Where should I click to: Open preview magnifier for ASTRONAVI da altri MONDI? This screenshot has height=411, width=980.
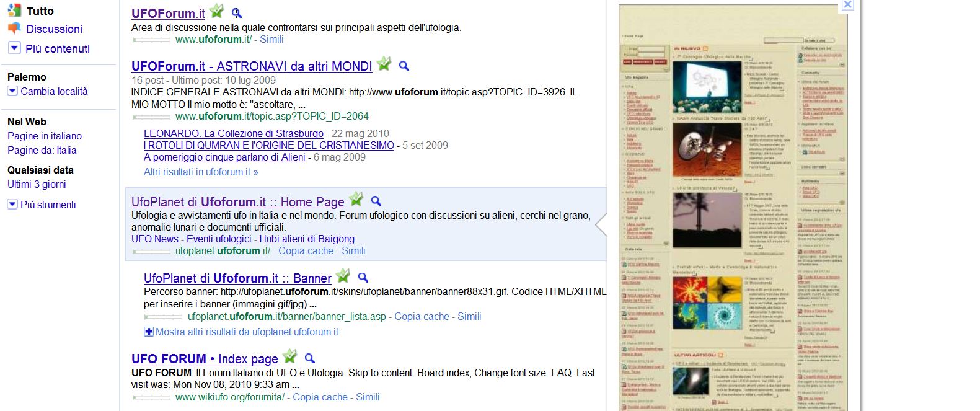click(x=404, y=65)
